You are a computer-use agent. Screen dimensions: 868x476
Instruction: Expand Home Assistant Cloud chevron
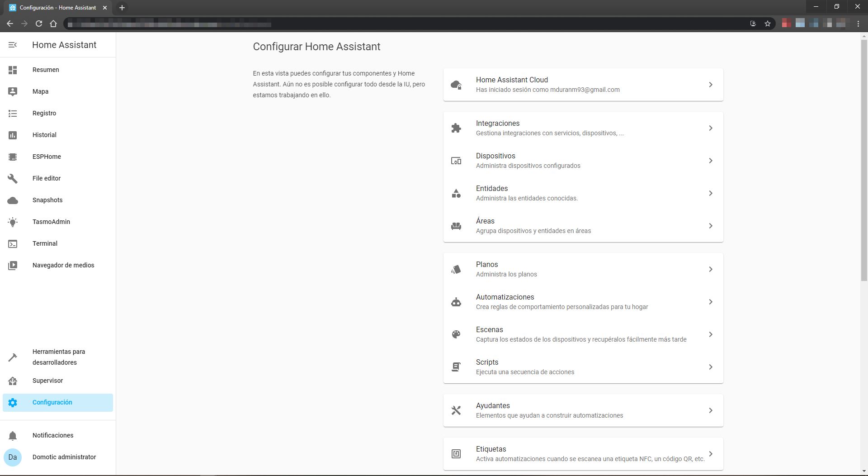(711, 85)
